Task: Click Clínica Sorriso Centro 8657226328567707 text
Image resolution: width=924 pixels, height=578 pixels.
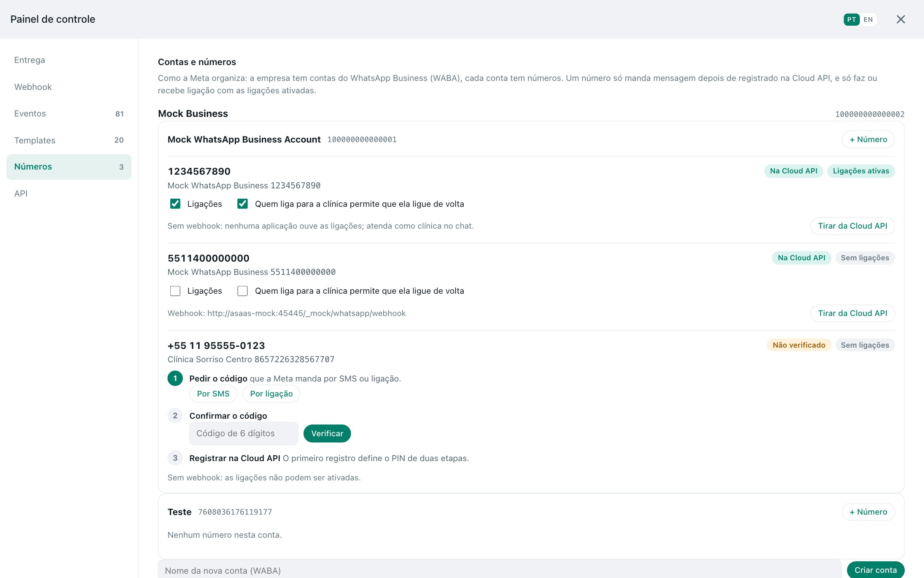Action: (x=251, y=360)
